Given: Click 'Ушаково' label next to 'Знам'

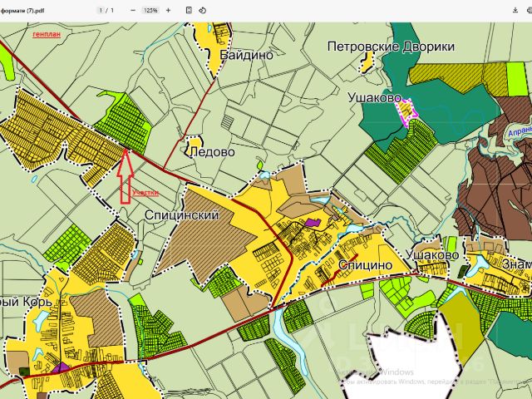Looking at the screenshot, I should (432, 255).
